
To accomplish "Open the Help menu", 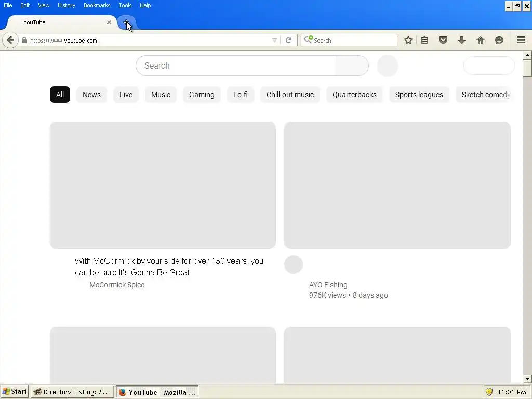I will tap(145, 5).
